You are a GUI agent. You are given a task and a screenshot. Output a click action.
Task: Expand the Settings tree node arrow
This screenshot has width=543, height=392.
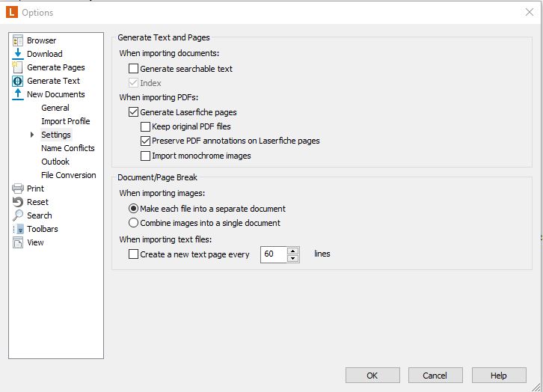[32, 135]
